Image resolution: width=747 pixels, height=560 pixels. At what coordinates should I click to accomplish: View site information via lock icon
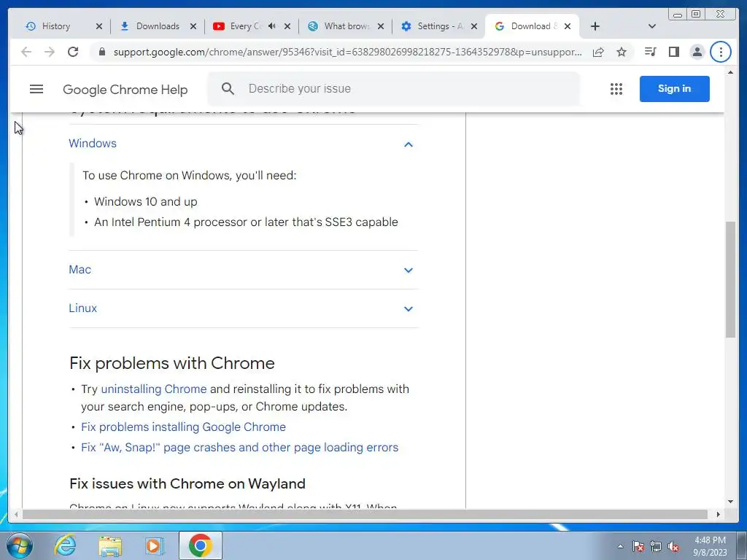pos(102,52)
